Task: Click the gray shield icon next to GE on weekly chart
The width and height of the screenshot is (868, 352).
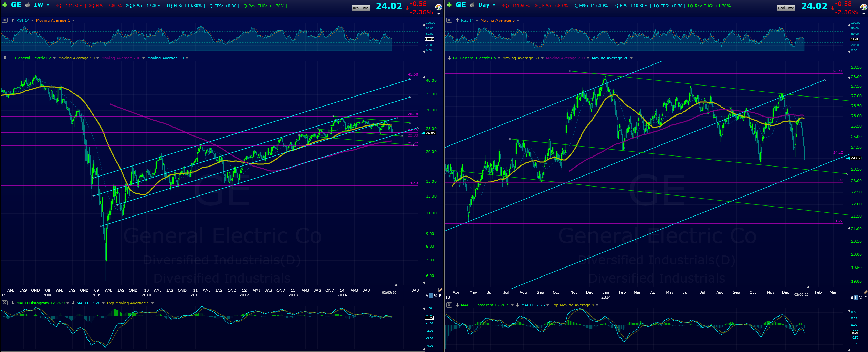Action: coord(28,5)
